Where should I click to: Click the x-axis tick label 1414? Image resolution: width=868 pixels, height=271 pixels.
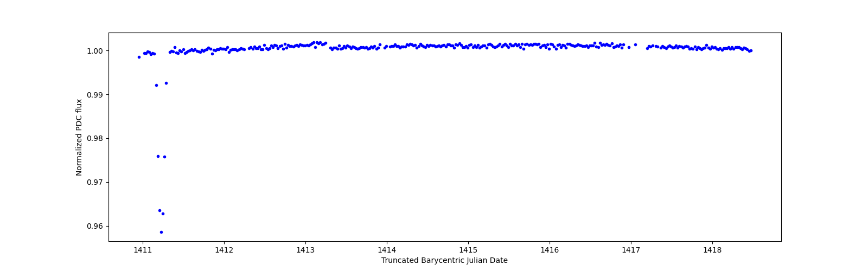[x=387, y=250]
